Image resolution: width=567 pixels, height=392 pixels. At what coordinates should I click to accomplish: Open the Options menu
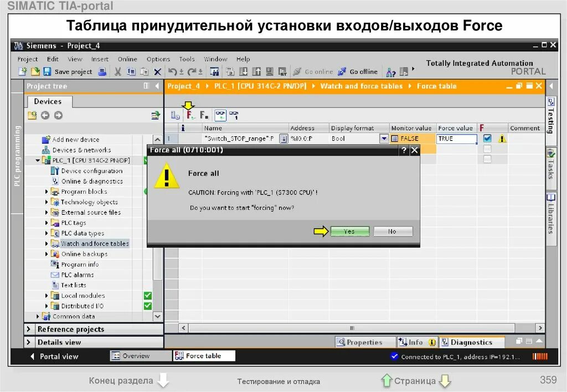coord(158,59)
